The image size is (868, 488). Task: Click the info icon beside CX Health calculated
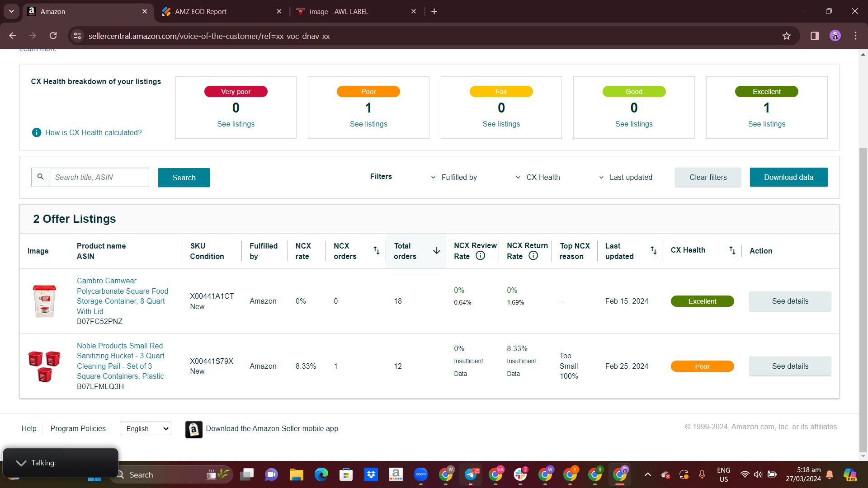click(37, 132)
